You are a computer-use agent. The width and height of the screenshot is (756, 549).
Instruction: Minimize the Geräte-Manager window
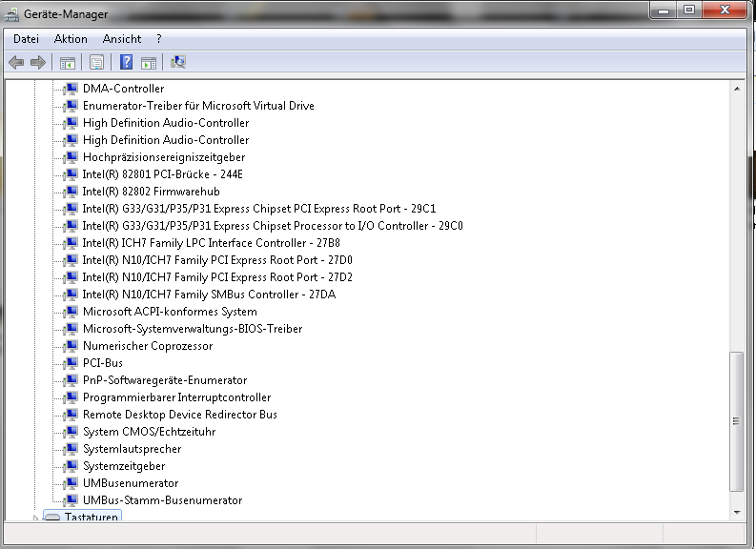click(664, 10)
